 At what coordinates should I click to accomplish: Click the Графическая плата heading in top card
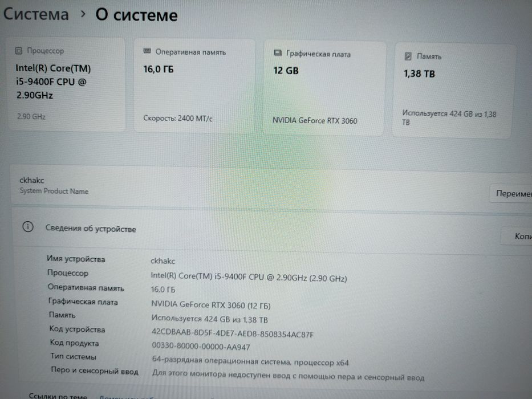(x=319, y=54)
